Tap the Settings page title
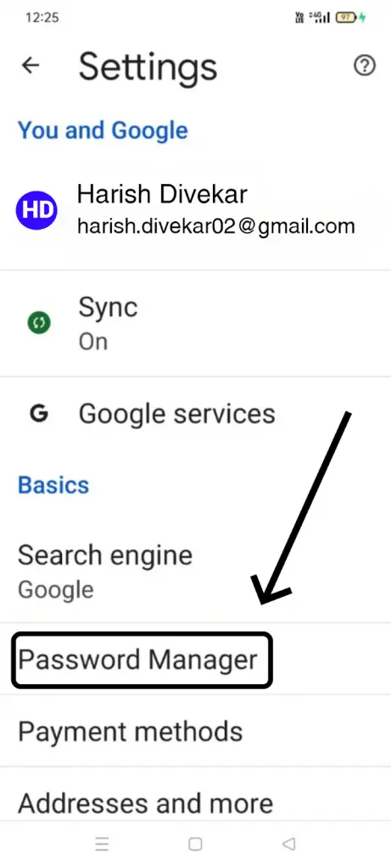The width and height of the screenshot is (391, 868). pyautogui.click(x=148, y=66)
